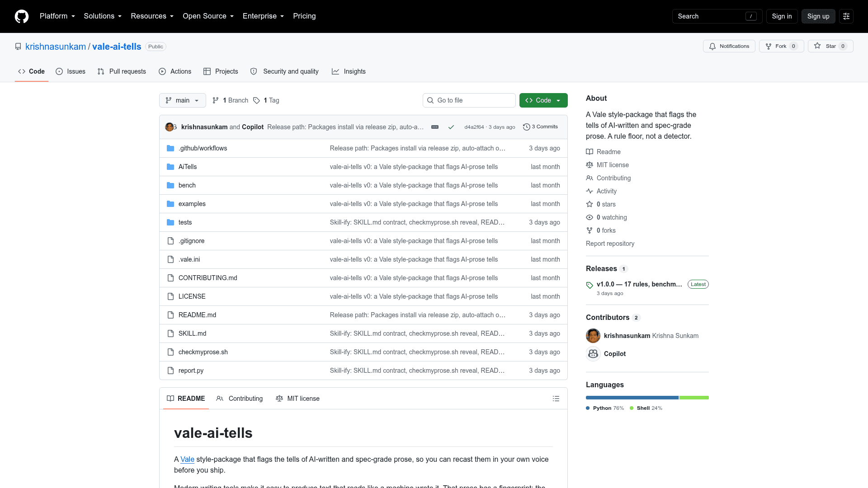Click Report repository link
Screen dimensions: 868x488
[x=610, y=244]
